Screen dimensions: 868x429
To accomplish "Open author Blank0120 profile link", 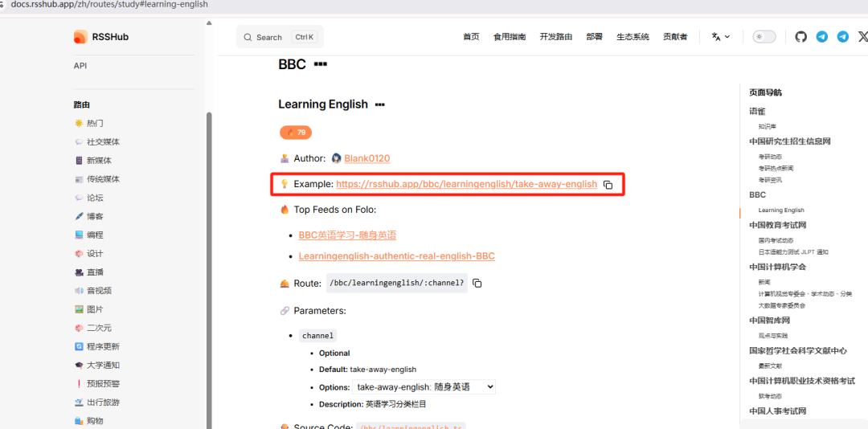I will coord(366,158).
